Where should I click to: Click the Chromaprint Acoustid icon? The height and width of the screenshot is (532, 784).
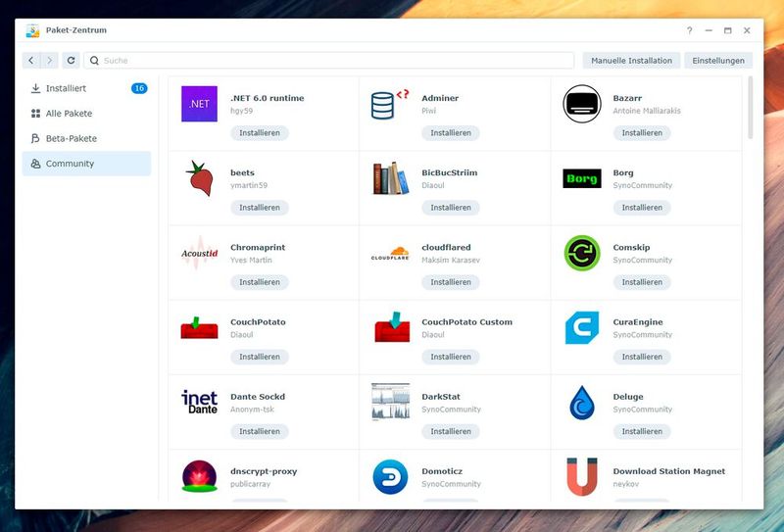pyautogui.click(x=200, y=253)
